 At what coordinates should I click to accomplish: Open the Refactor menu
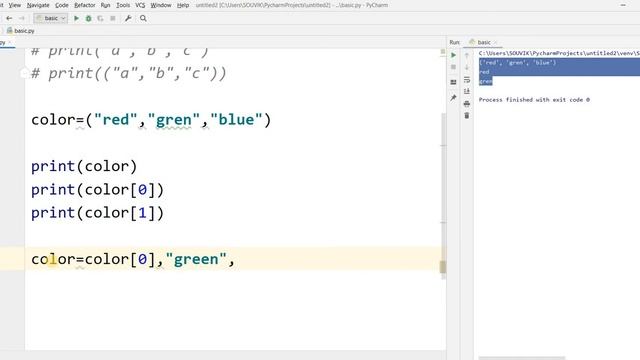(84, 5)
